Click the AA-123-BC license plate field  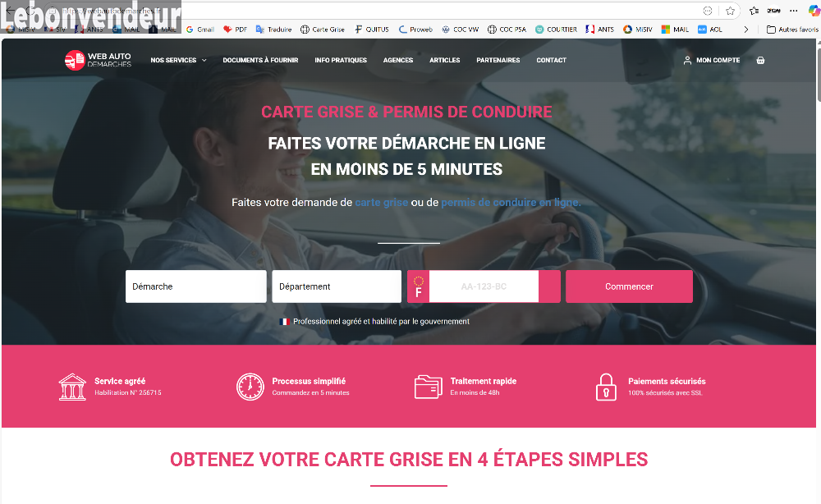[484, 286]
